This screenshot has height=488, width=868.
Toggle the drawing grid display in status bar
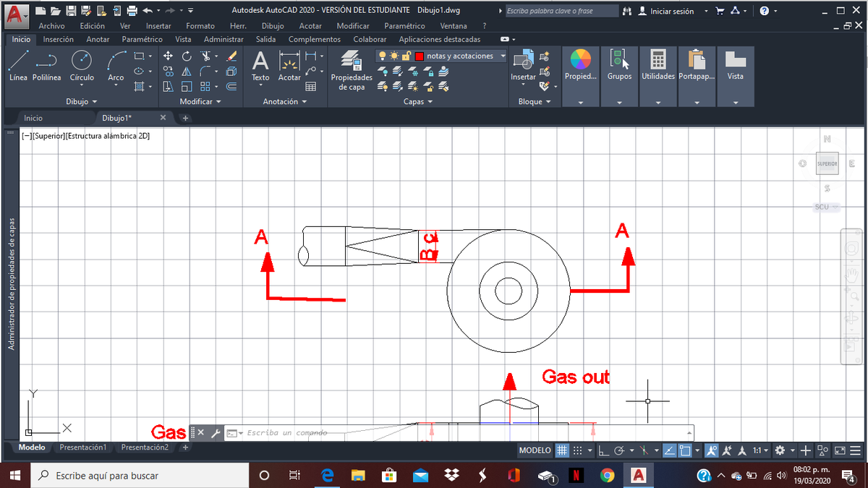tap(562, 450)
